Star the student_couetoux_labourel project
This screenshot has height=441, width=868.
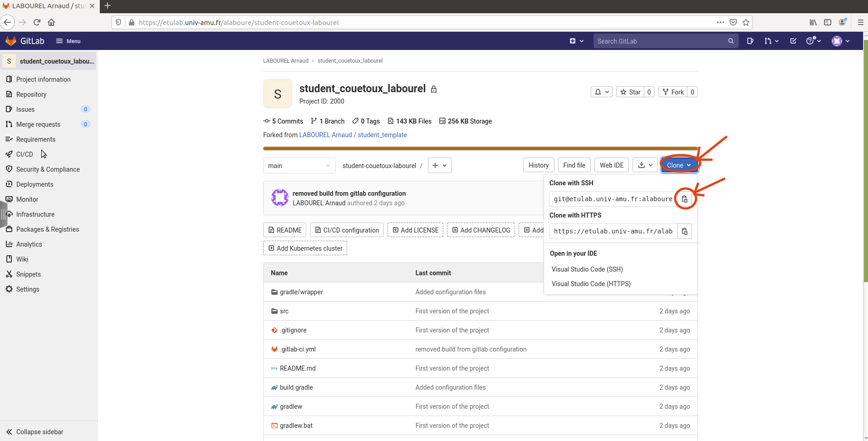click(630, 92)
